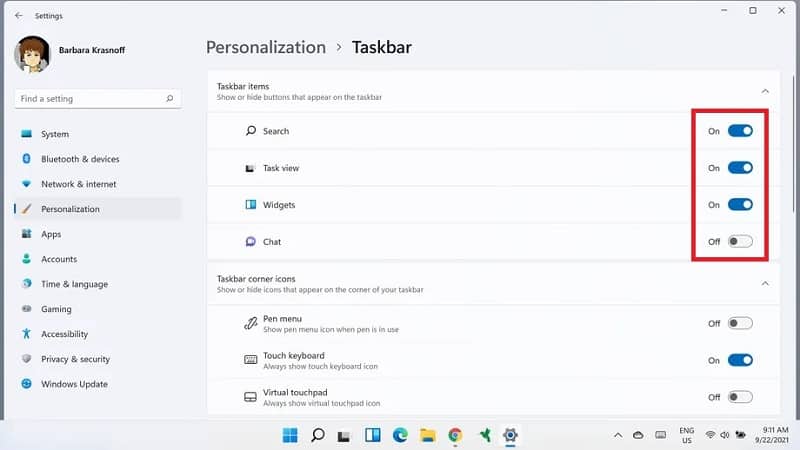Click the Gaming controller icon
The image size is (800, 450).
point(27,309)
